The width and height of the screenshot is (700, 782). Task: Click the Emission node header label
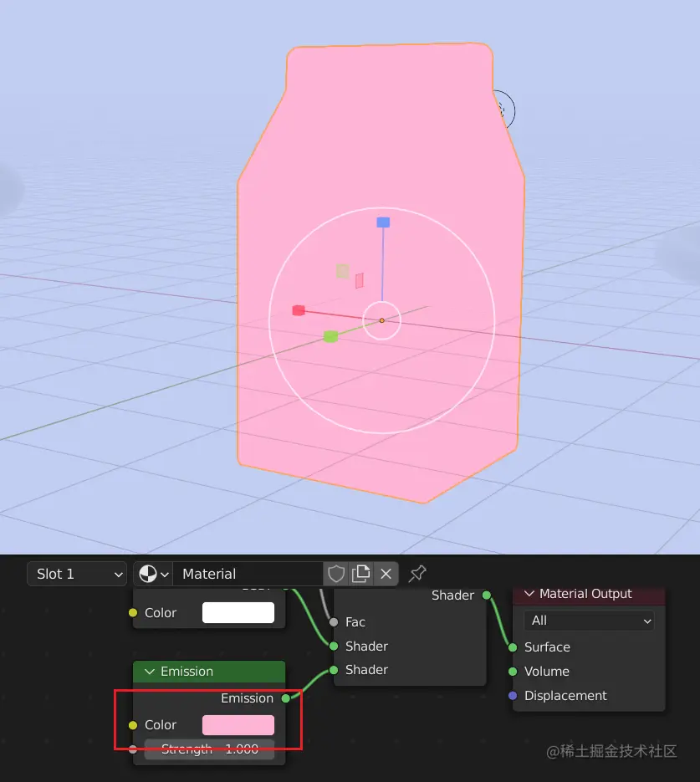(187, 672)
